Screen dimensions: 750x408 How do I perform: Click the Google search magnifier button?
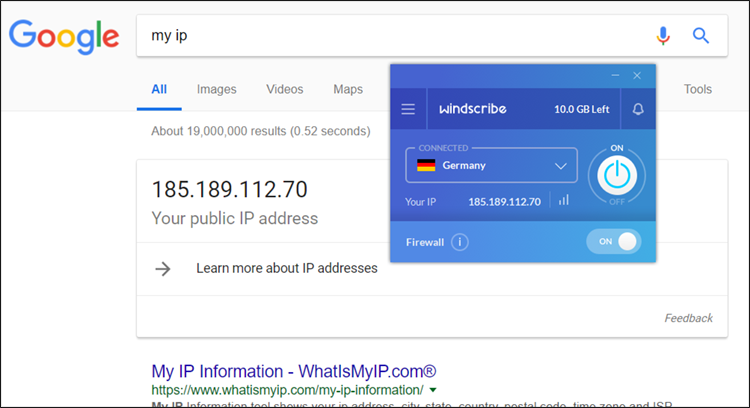point(701,35)
